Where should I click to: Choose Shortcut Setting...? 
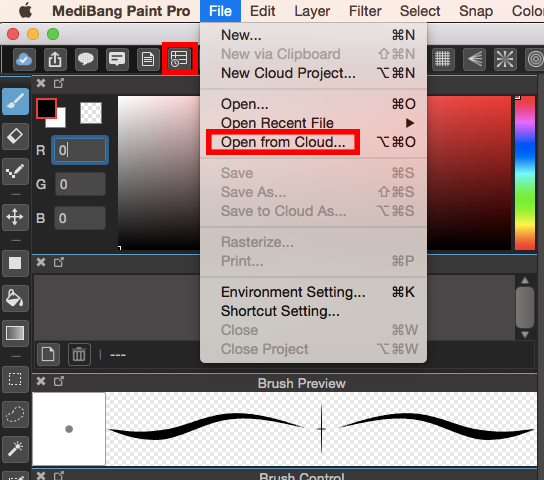313,311
